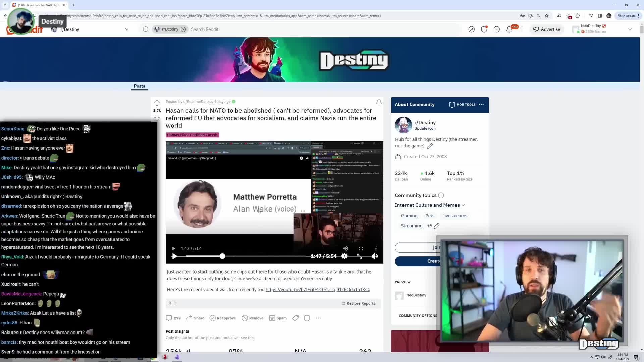The image size is (644, 362).
Task: Open video settings gear icon
Action: [x=344, y=256]
